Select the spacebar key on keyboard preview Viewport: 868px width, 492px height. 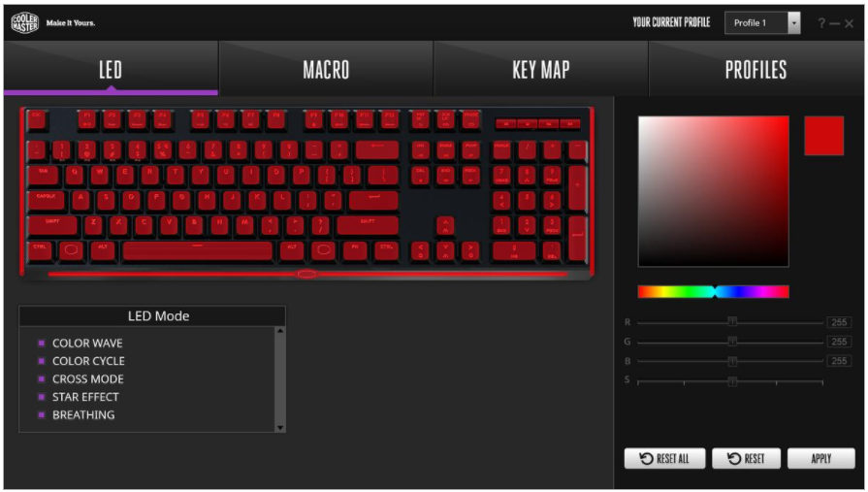tap(197, 251)
